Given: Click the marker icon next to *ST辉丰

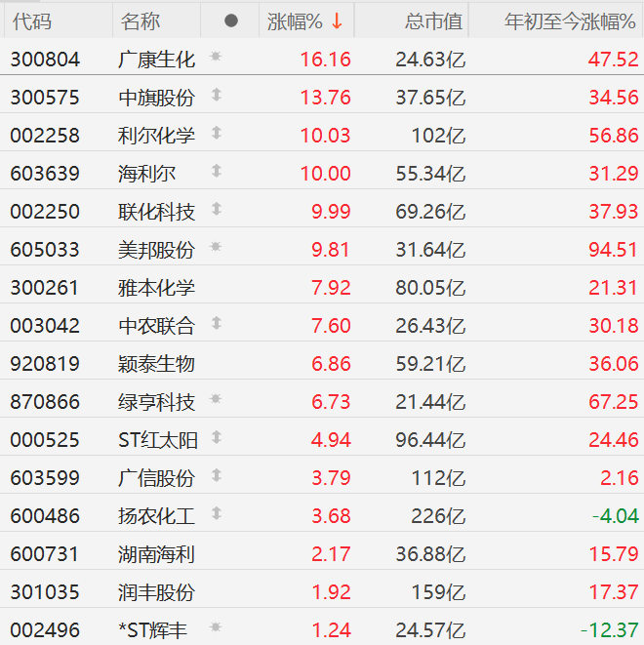Looking at the screenshot, I should 216,627.
